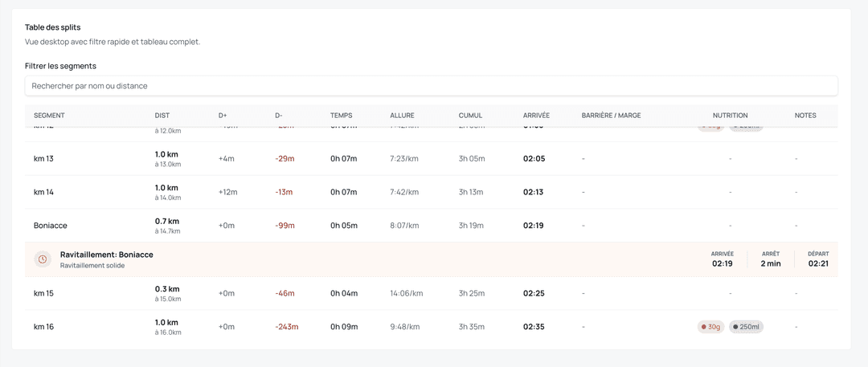Click the Ravitaillement: Boniacce title
868x367 pixels.
tap(106, 255)
